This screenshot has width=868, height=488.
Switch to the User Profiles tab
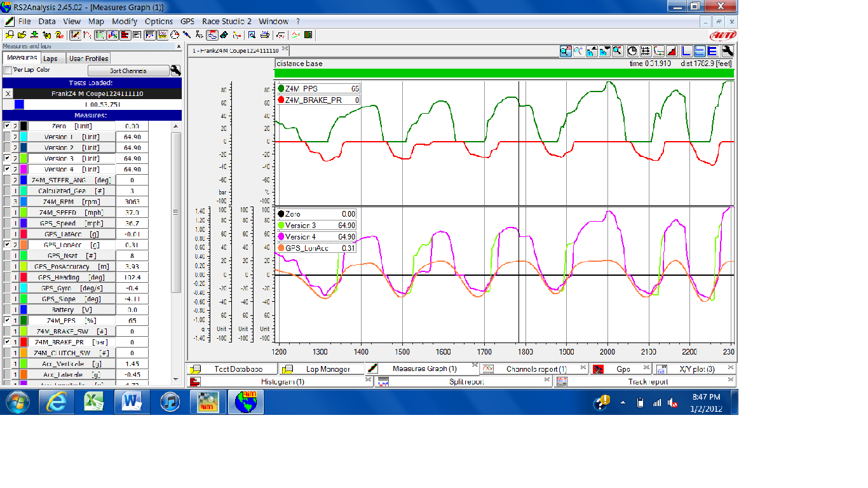(88, 58)
